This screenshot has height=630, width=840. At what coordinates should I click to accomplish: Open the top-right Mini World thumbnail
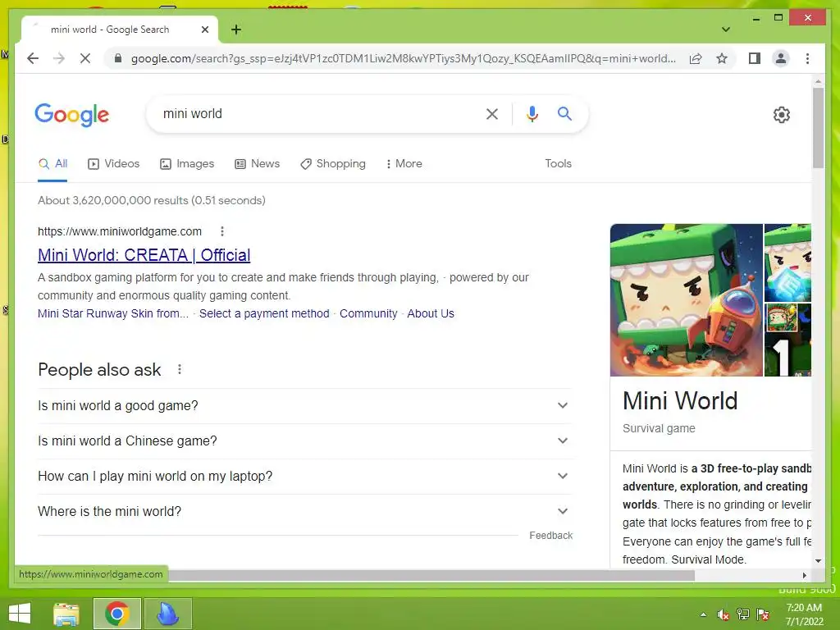coord(787,262)
